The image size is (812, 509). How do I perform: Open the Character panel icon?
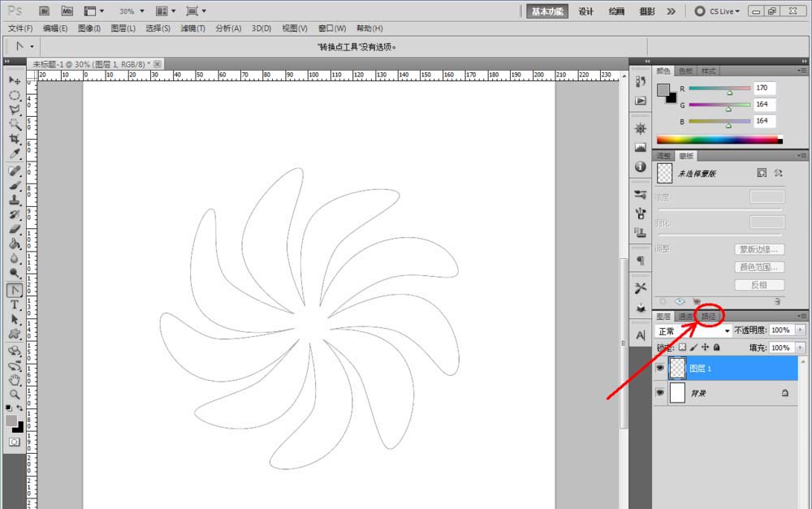click(641, 335)
